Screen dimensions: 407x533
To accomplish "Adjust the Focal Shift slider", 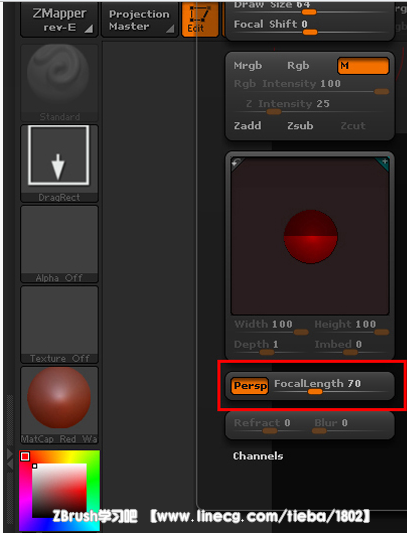I will pyautogui.click(x=309, y=27).
